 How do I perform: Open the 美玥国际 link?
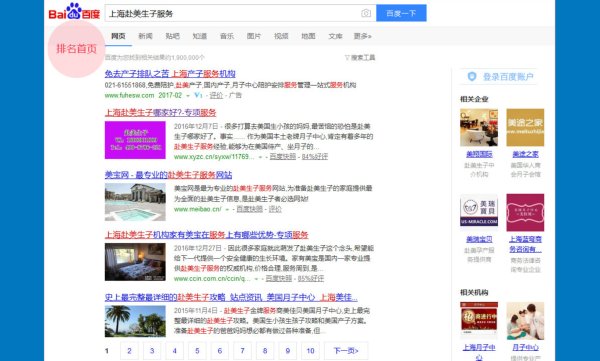click(479, 154)
